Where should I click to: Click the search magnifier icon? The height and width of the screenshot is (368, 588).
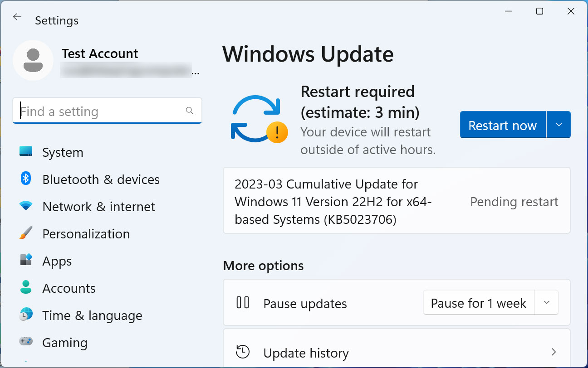pos(190,111)
